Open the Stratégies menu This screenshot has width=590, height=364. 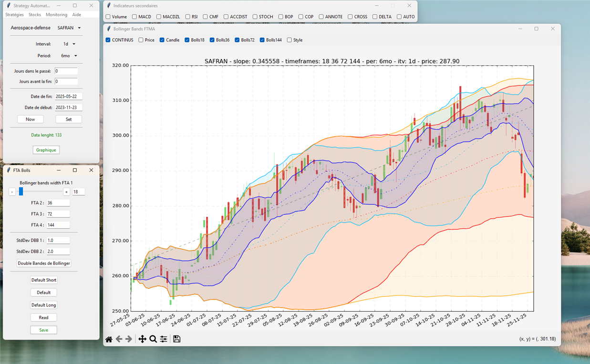14,15
